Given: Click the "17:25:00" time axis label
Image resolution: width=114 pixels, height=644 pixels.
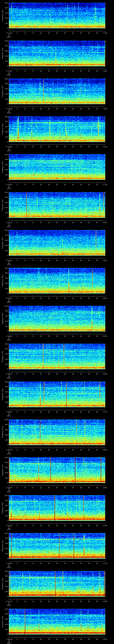Looking at the screenshot, I should [x=9, y=374].
